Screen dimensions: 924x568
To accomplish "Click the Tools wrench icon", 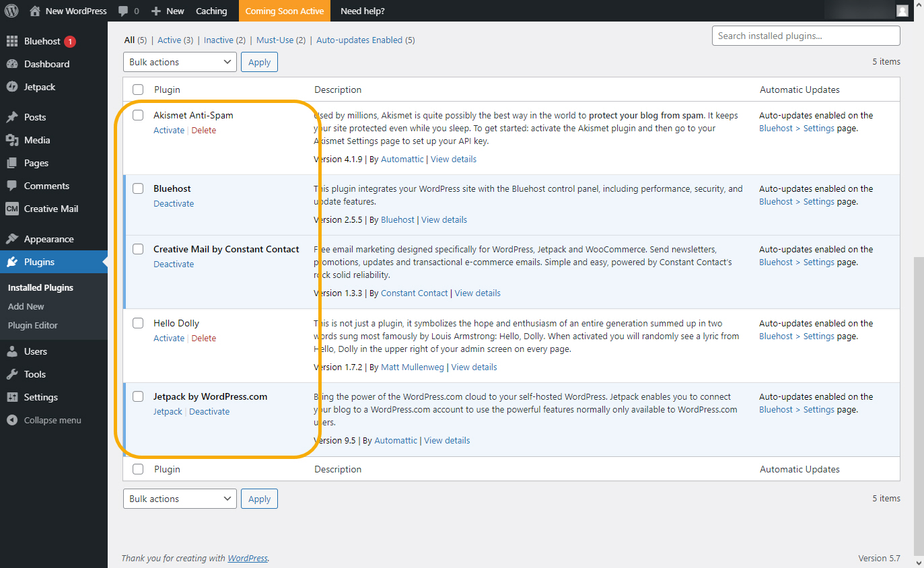I will point(12,374).
